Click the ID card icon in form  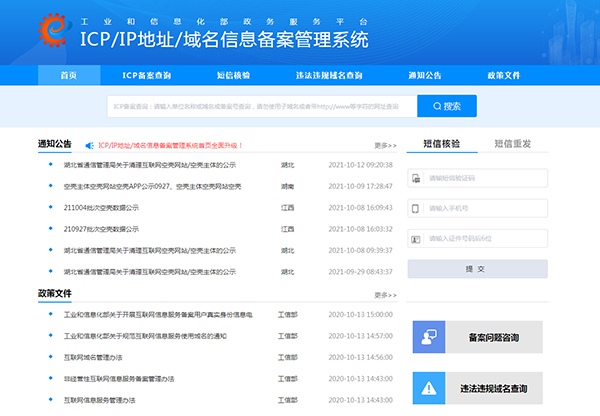click(x=417, y=239)
